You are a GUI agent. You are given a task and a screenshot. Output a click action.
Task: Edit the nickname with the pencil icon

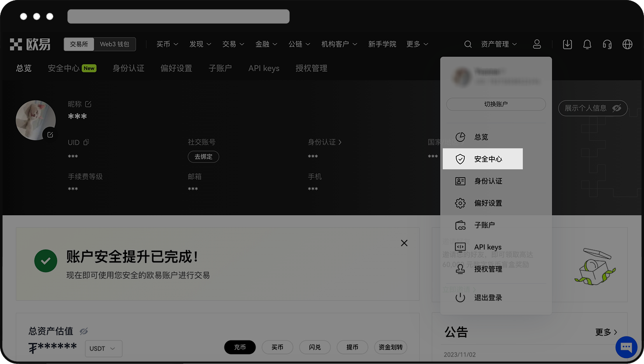tap(88, 104)
